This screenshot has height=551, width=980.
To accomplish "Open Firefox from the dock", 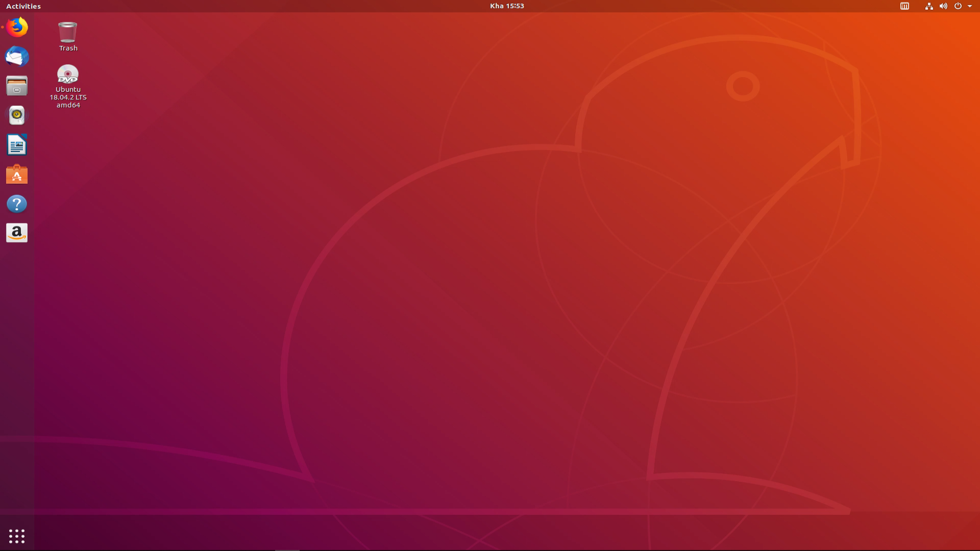I will coord(17,27).
